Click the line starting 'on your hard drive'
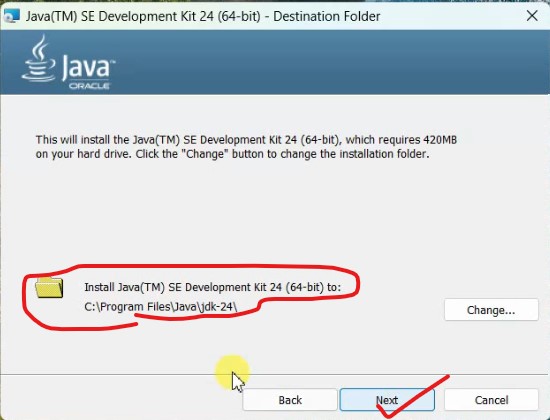Screen dimensions: 550x420 pyautogui.click(x=232, y=154)
